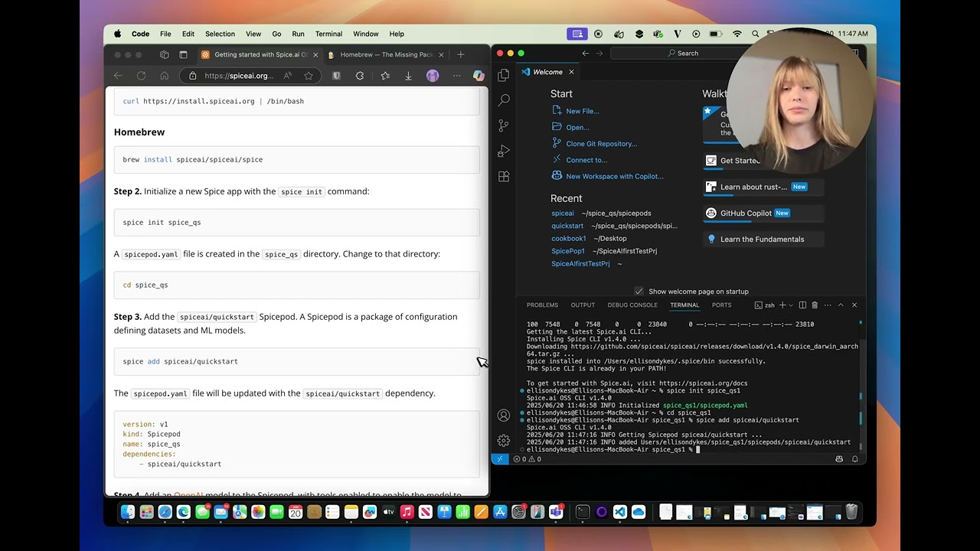Open the shield extension icon in browser
The width and height of the screenshot is (980, 551).
click(336, 76)
